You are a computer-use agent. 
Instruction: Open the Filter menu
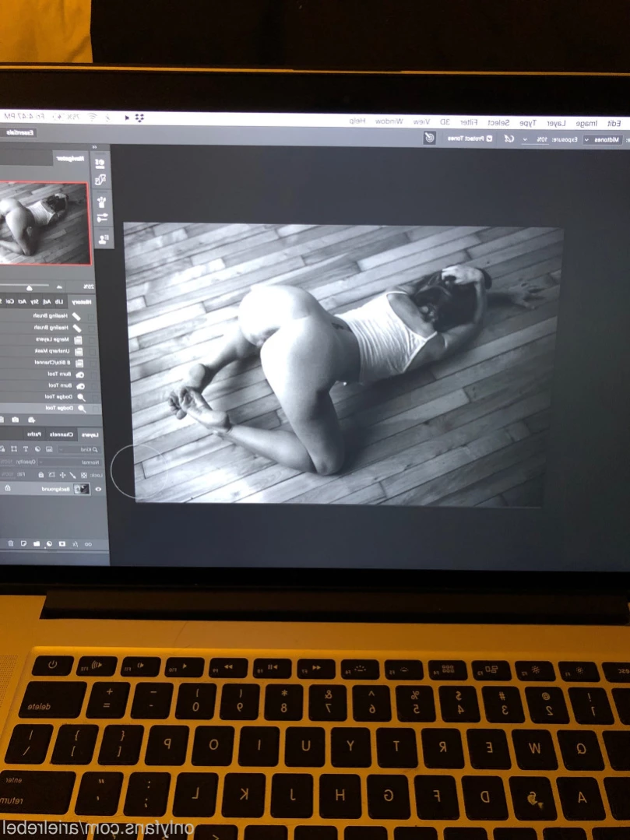point(469,123)
